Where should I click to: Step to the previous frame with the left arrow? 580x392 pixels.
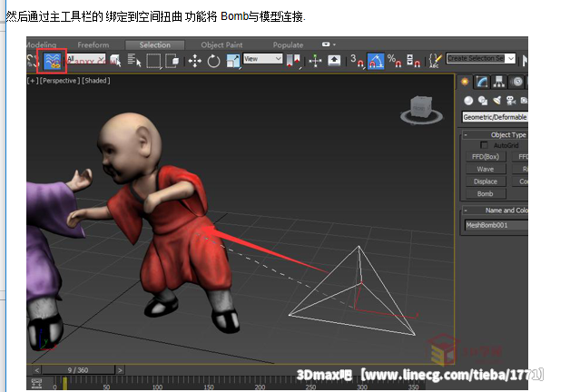36,370
